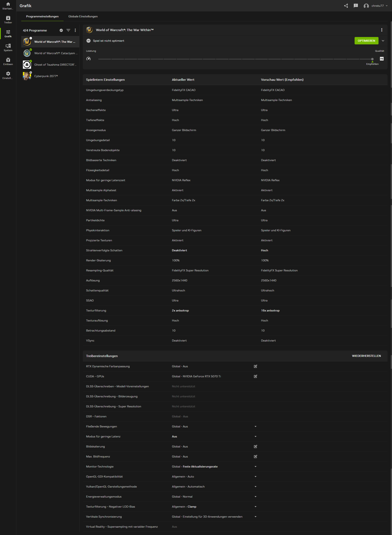Screen dimensions: 392x535
Task: Open the three-dot menu beside 4/4 Programme
Action: click(75, 30)
